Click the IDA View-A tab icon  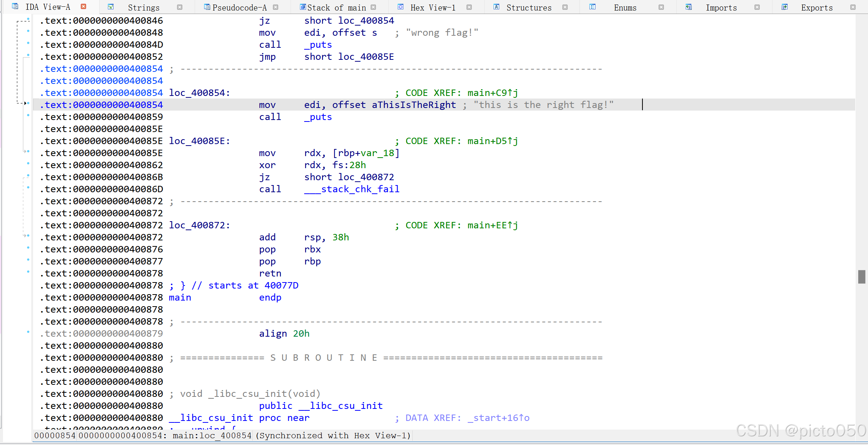15,6
